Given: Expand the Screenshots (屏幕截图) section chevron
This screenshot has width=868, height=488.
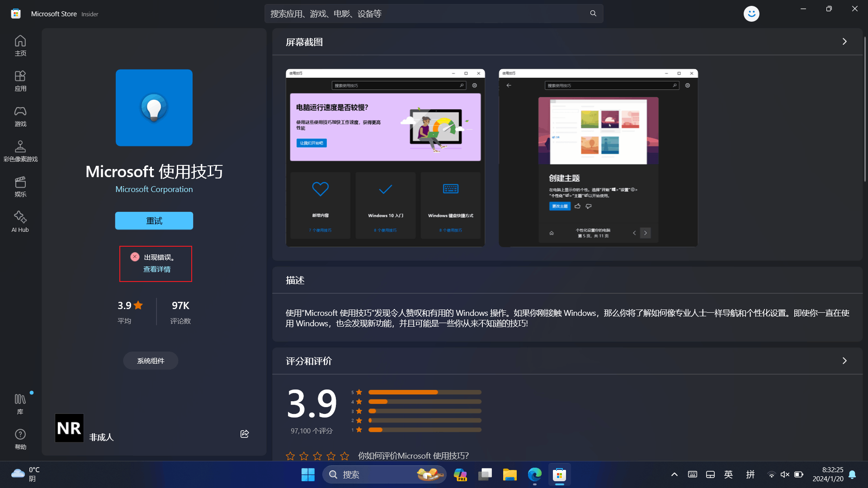Looking at the screenshot, I should click(844, 42).
